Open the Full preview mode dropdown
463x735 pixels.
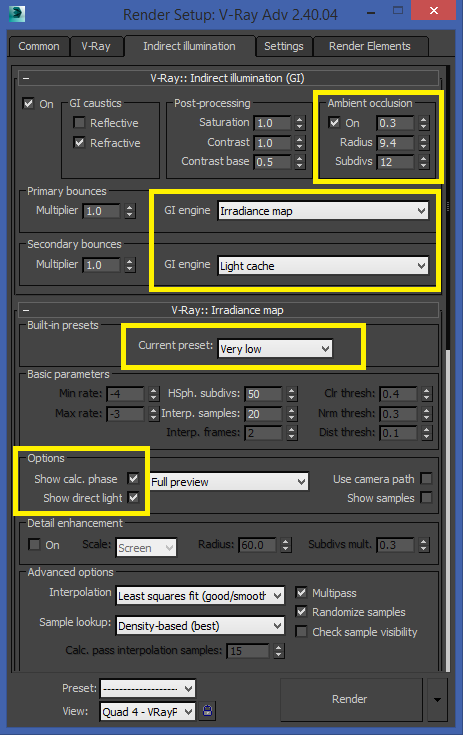coord(229,482)
